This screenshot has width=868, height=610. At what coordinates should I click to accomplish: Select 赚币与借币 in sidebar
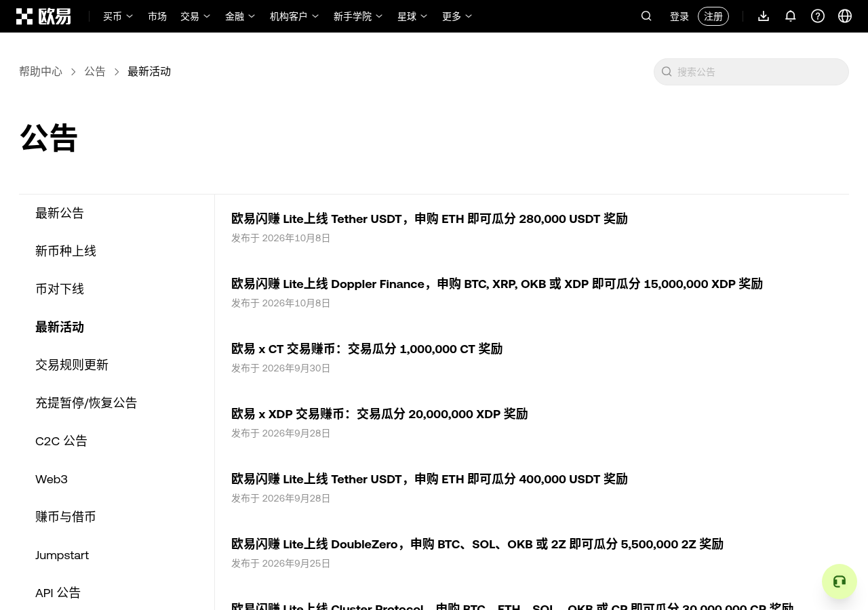(66, 516)
